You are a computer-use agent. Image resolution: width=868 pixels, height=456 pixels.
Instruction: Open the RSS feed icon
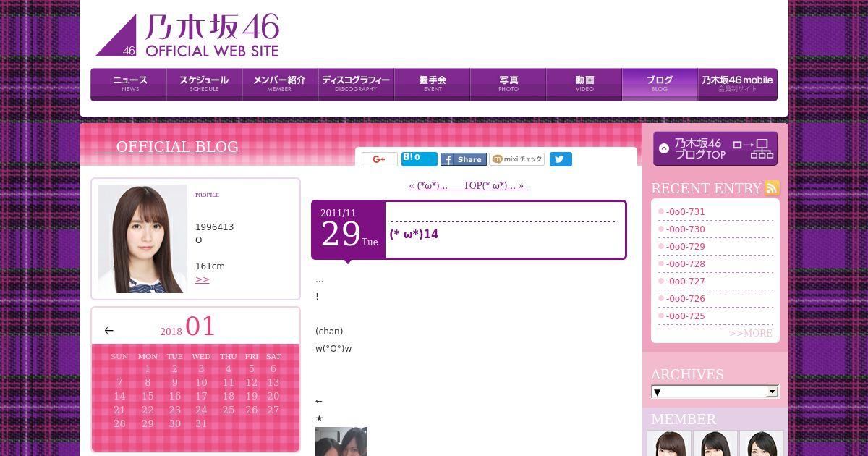click(772, 188)
